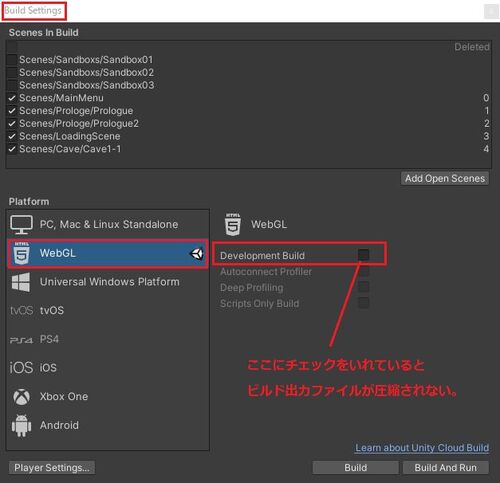
Task: Click the tvOS platform icon
Action: pyautogui.click(x=21, y=310)
